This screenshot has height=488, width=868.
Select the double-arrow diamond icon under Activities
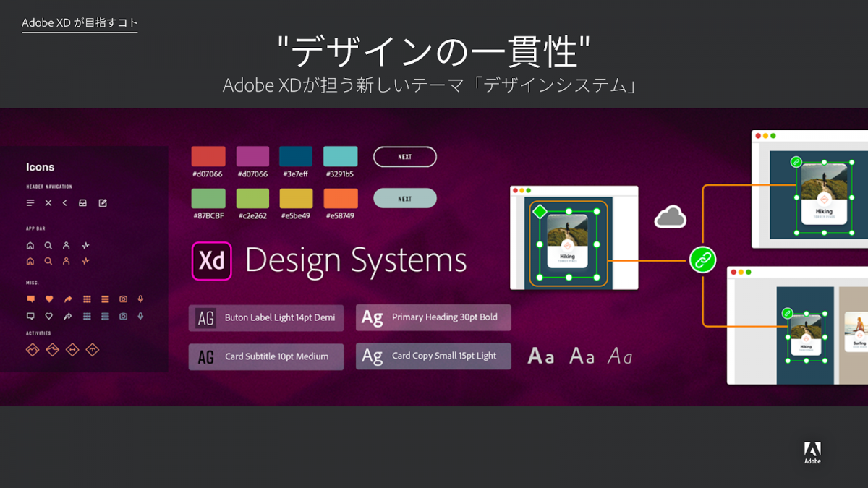[x=72, y=350]
